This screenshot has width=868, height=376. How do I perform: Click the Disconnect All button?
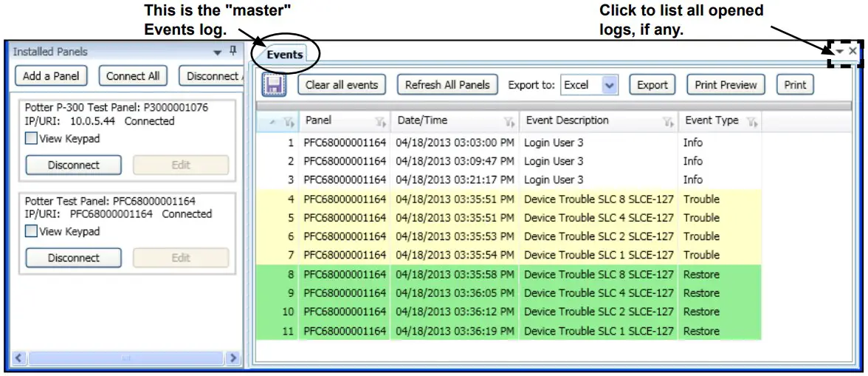211,76
